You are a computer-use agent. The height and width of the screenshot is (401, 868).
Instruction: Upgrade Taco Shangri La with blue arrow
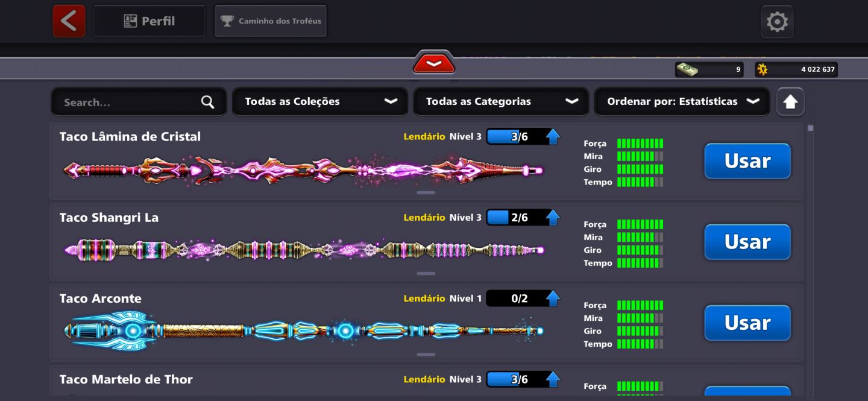click(x=553, y=217)
